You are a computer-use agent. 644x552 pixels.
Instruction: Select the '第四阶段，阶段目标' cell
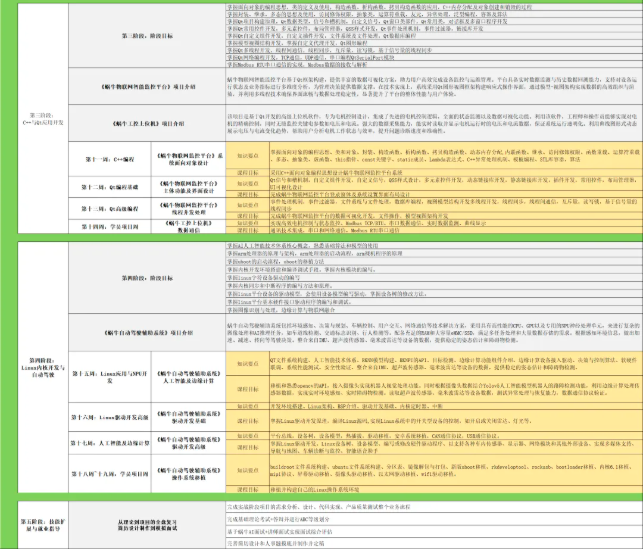[147, 278]
